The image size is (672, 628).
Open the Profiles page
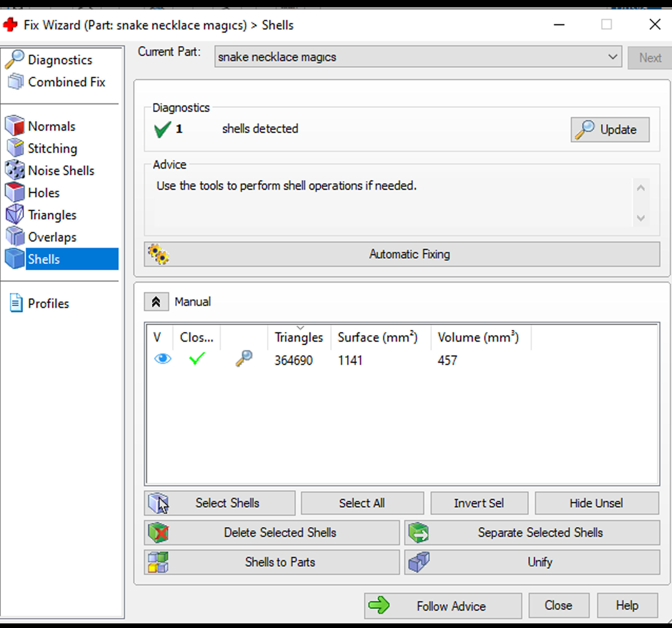pyautogui.click(x=48, y=303)
